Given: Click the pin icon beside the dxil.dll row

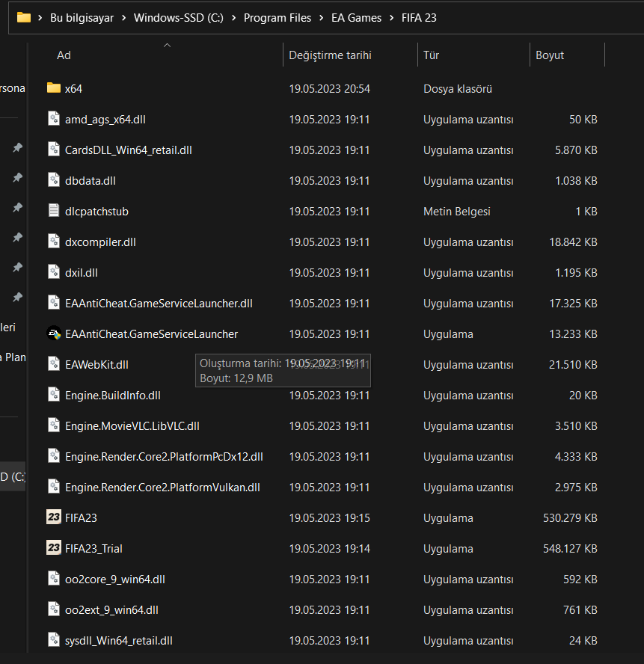Looking at the screenshot, I should (17, 268).
